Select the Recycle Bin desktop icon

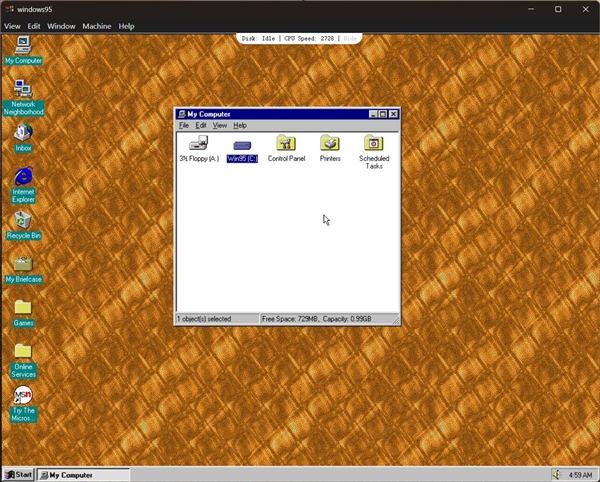[x=23, y=220]
